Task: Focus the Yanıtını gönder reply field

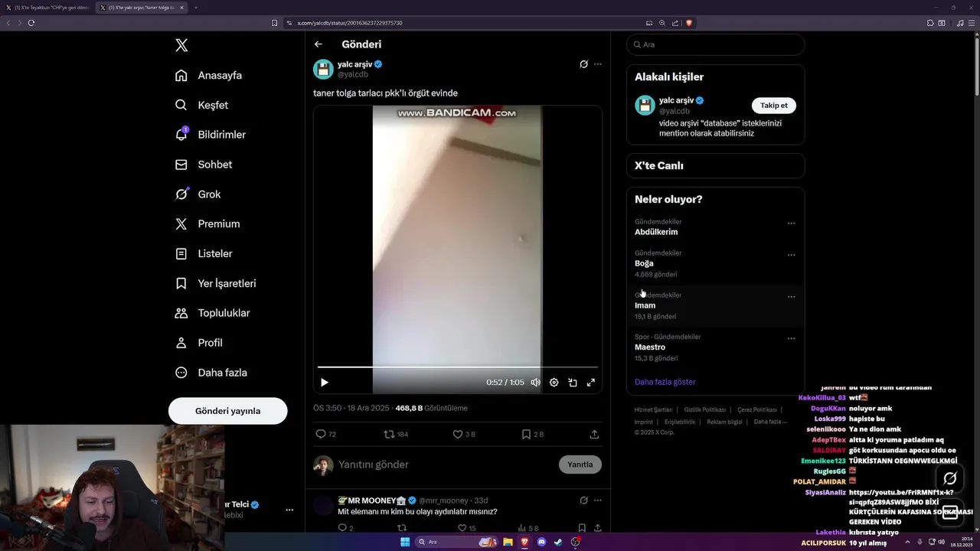Action: pyautogui.click(x=446, y=465)
